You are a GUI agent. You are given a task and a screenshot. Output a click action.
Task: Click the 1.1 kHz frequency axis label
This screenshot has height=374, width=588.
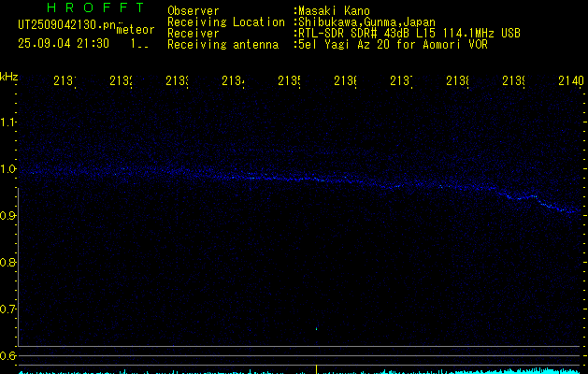click(x=7, y=122)
